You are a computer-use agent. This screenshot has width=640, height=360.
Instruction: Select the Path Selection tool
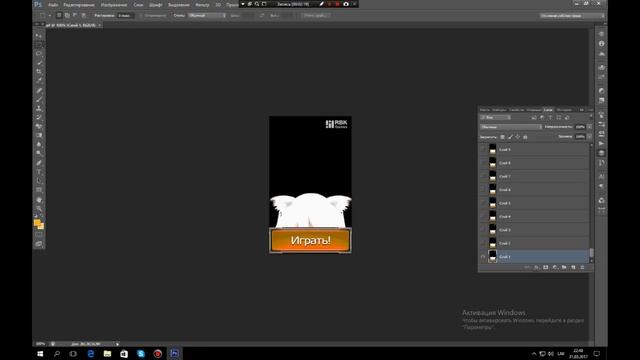[x=39, y=181]
